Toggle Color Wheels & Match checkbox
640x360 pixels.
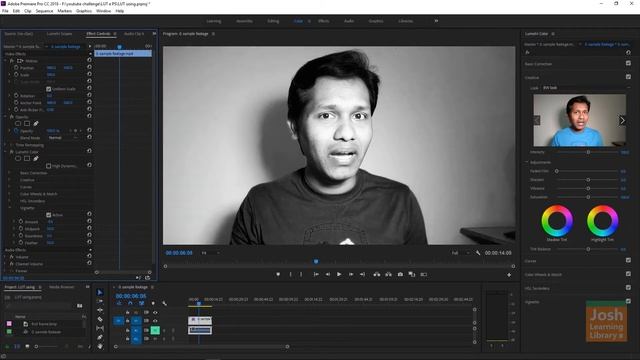coord(628,274)
